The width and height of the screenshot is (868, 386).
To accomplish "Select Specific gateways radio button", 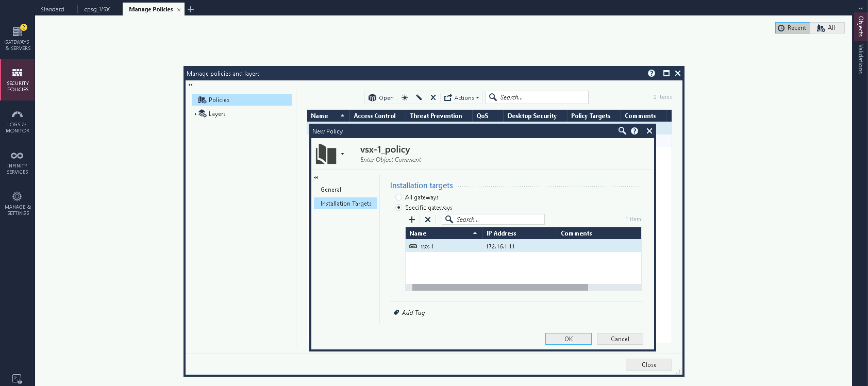I will [398, 208].
